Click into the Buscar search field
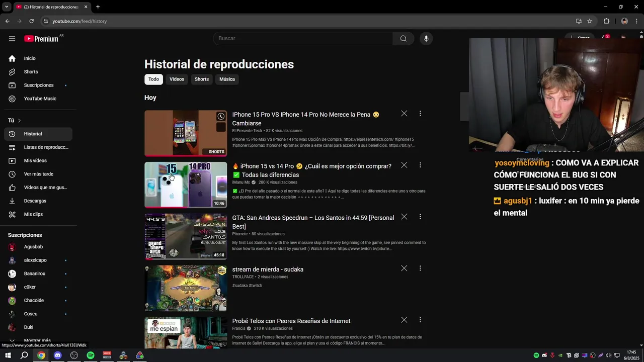Screen dimensions: 644x362 pyautogui.click(x=303, y=38)
